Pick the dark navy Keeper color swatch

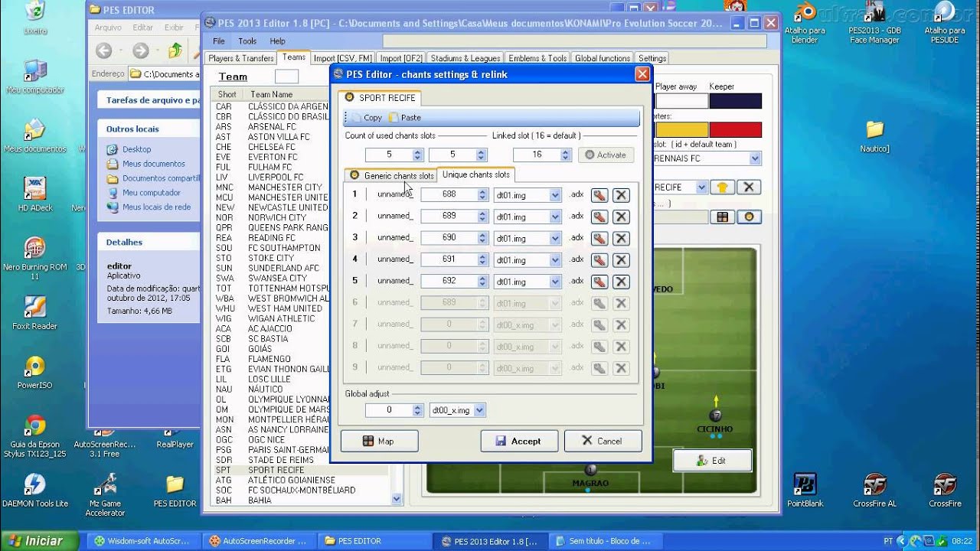click(x=736, y=101)
